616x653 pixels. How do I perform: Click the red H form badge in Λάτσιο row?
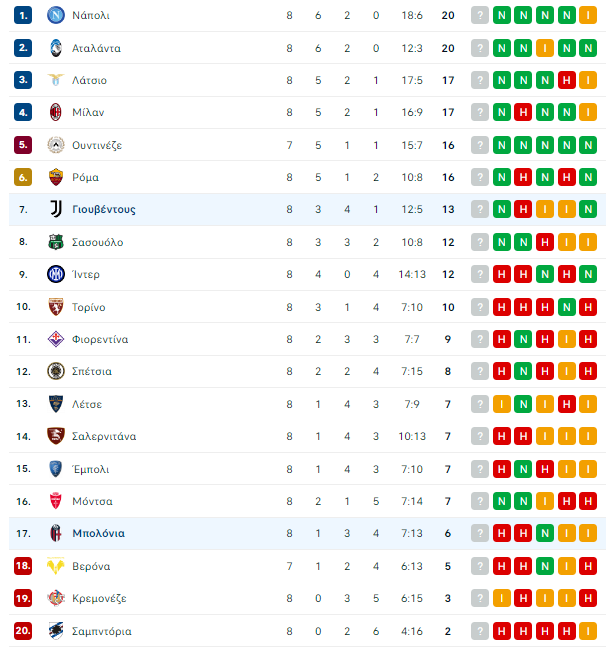click(566, 80)
